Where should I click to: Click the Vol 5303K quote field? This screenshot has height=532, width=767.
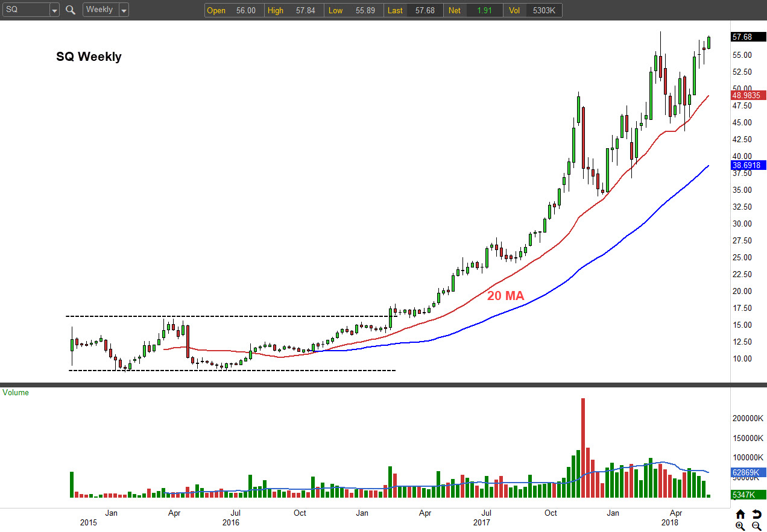click(x=532, y=10)
